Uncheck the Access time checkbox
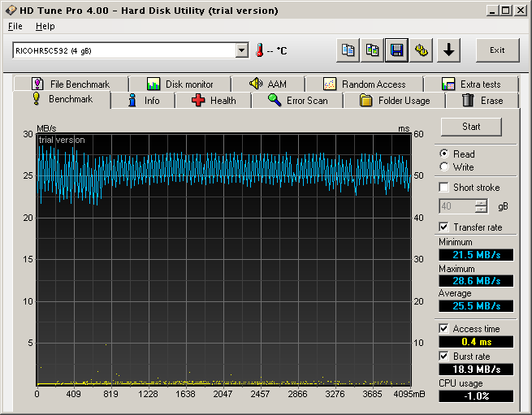532x415 pixels. click(443, 328)
